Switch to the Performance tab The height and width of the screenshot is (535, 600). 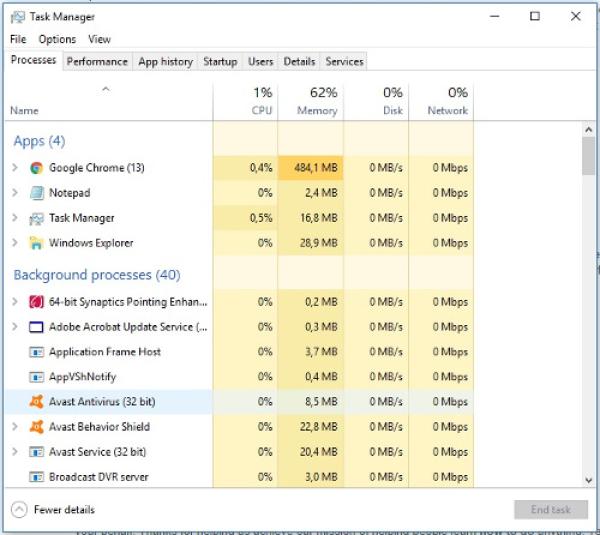(x=97, y=61)
